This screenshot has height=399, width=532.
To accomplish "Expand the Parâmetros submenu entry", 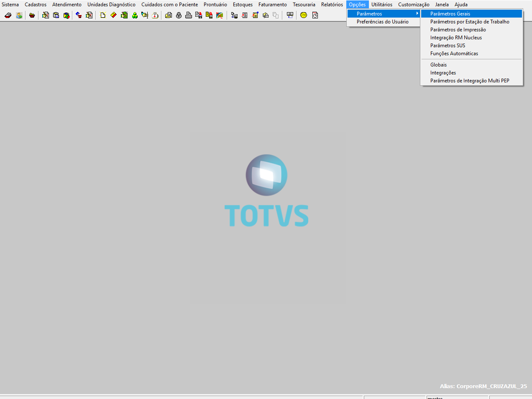I will click(x=384, y=14).
